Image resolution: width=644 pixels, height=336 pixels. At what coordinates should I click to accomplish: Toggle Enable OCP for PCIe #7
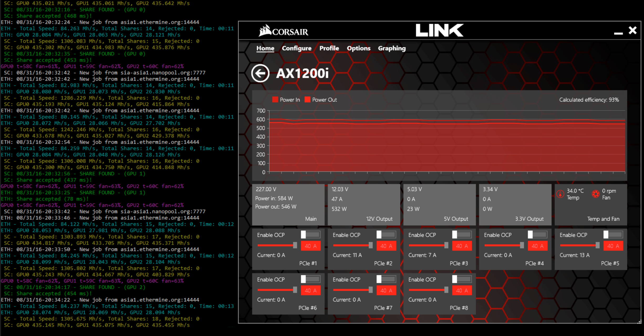[x=386, y=279]
